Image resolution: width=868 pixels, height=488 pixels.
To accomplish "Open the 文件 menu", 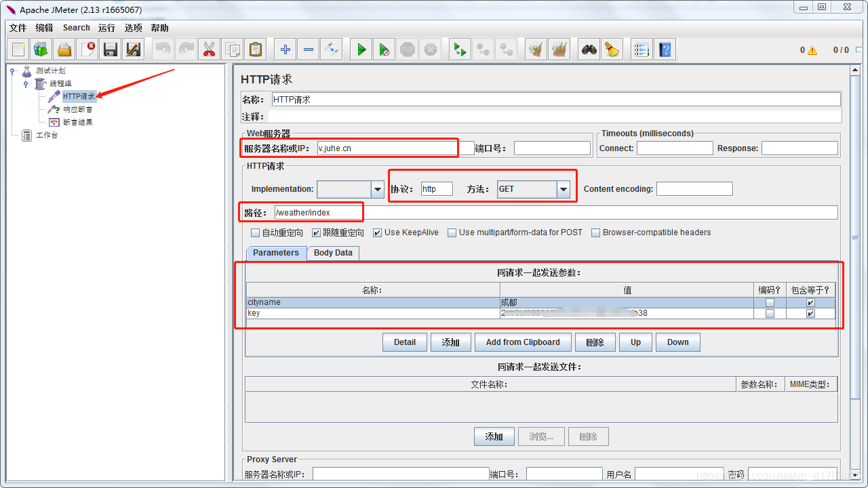I will pyautogui.click(x=18, y=28).
